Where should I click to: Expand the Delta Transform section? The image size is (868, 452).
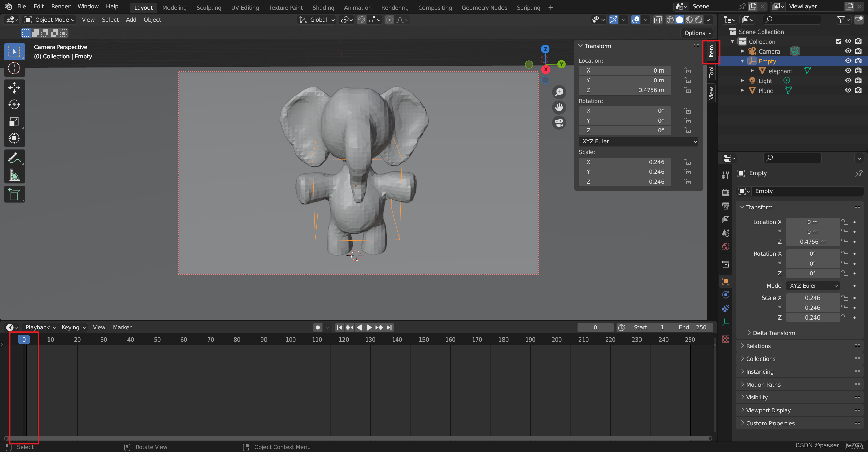pos(773,333)
